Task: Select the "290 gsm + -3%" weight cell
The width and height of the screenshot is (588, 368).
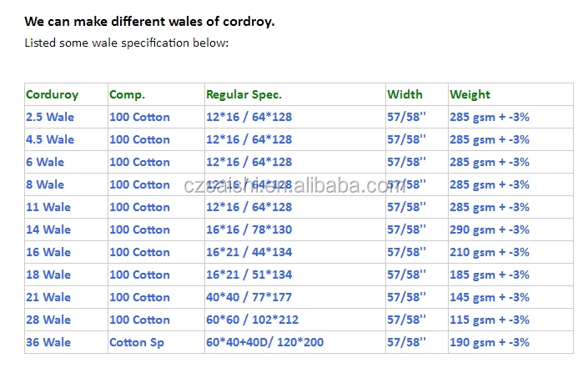Action: [490, 229]
